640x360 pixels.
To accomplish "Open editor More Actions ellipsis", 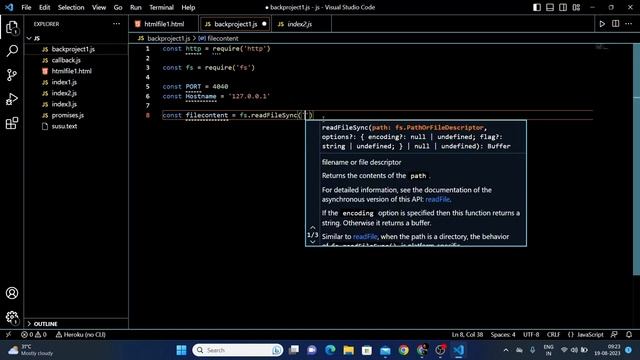I will coord(629,24).
